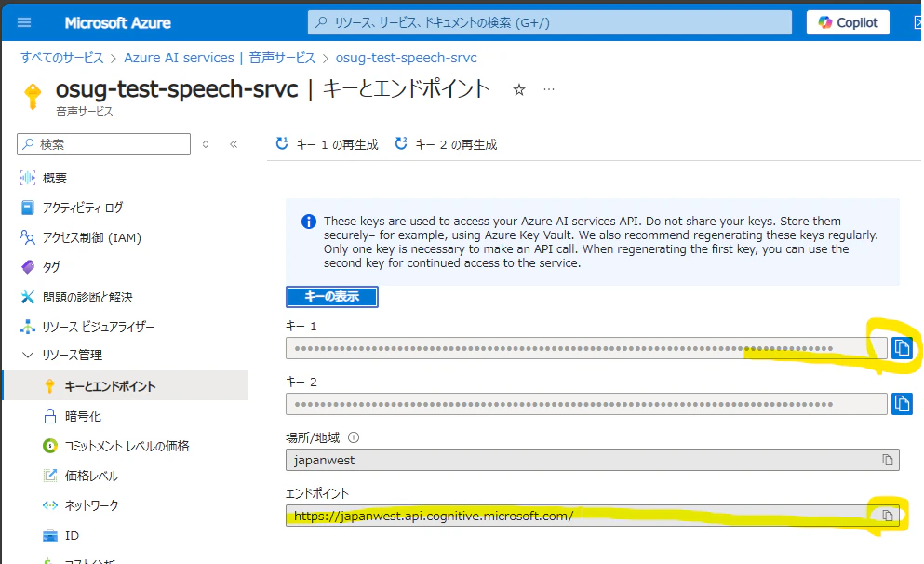Screen dimensions: 924x564
Task: Click the japanwest location field
Action: 592,460
